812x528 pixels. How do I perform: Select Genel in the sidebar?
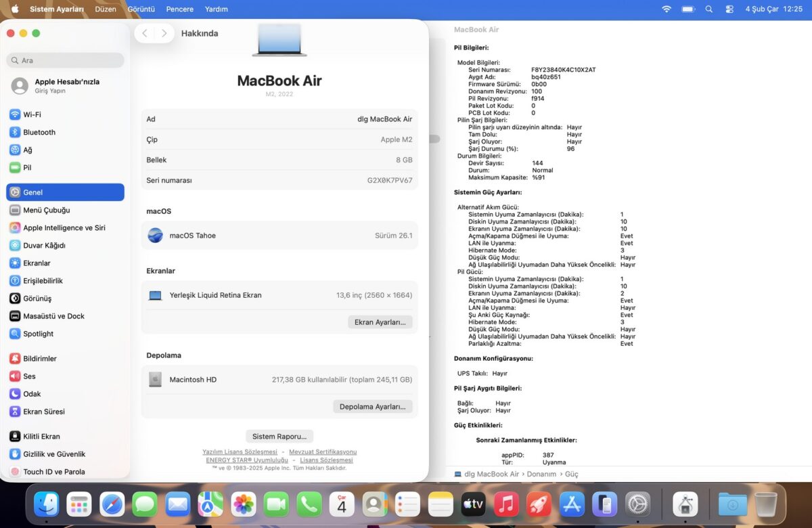[x=65, y=192]
